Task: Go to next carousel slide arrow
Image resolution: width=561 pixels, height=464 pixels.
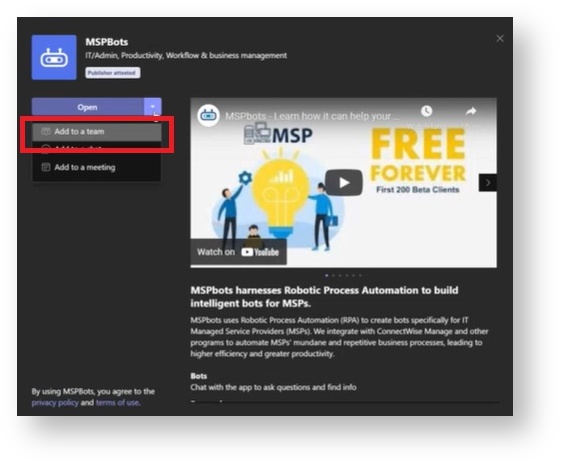Action: coord(488,183)
